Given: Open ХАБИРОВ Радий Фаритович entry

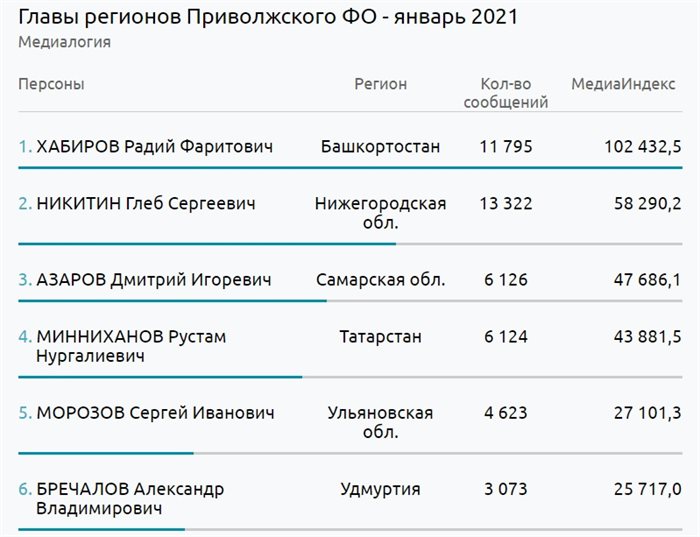Looking at the screenshot, I should (154, 147).
